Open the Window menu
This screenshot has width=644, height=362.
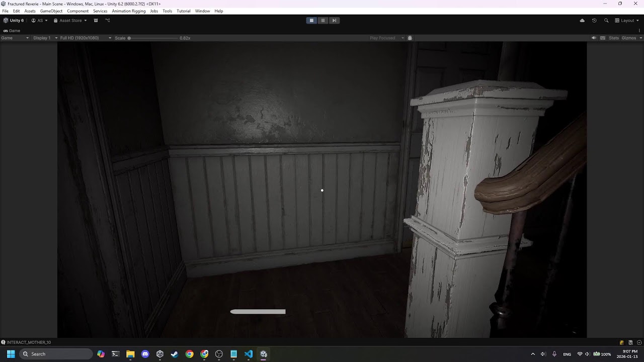(x=202, y=11)
